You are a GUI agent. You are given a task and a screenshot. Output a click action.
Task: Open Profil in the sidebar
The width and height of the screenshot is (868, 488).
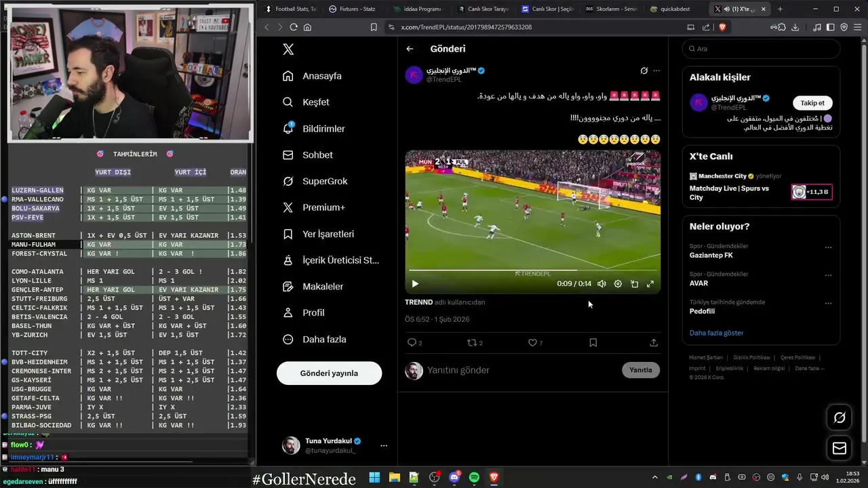[x=304, y=313]
